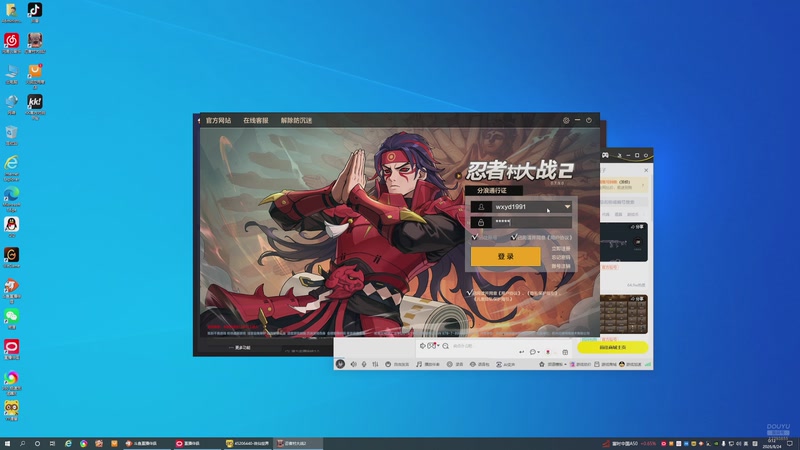Open the owl desktop icon

click(x=11, y=410)
